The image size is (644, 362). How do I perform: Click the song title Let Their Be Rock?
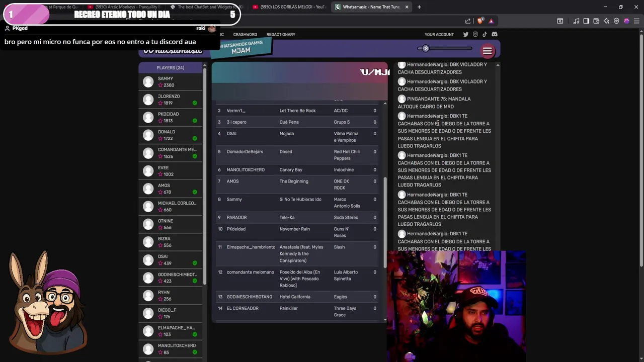[297, 111]
